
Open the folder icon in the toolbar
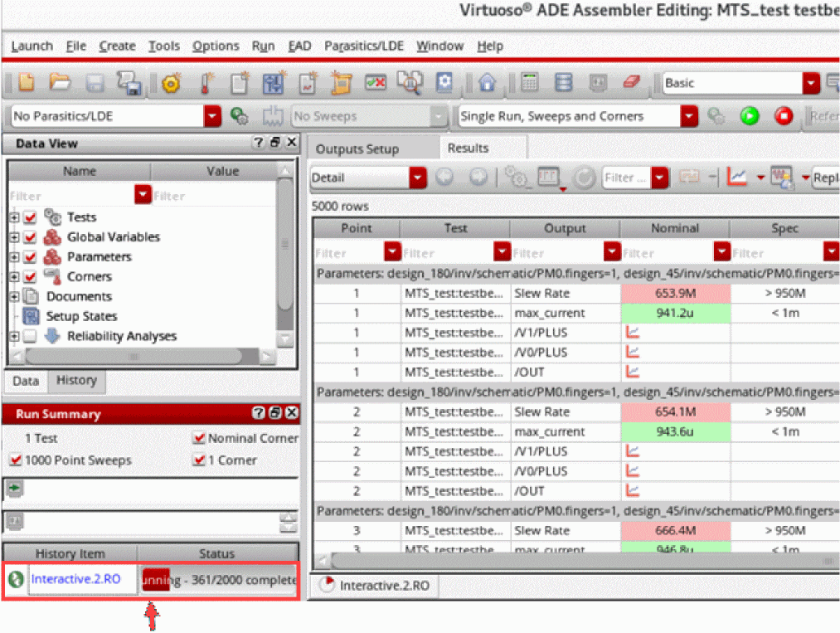60,82
